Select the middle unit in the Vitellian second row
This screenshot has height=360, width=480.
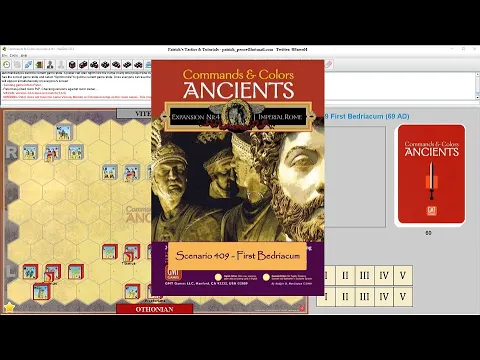[53, 153]
